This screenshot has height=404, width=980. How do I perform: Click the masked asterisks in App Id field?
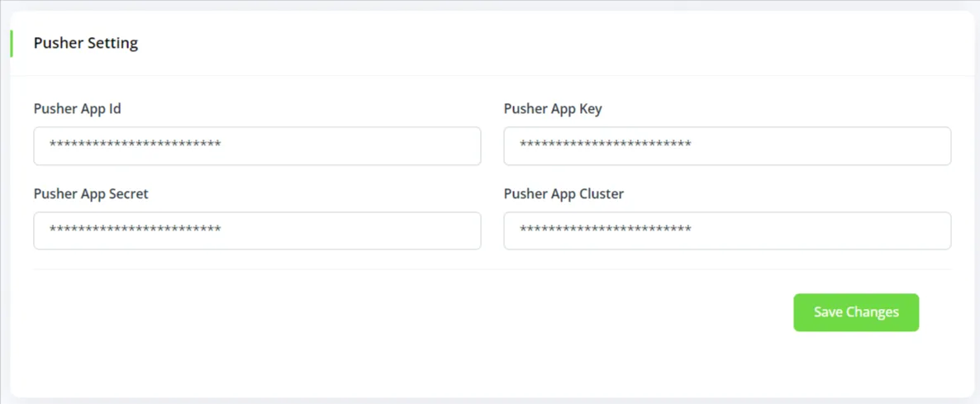click(135, 145)
